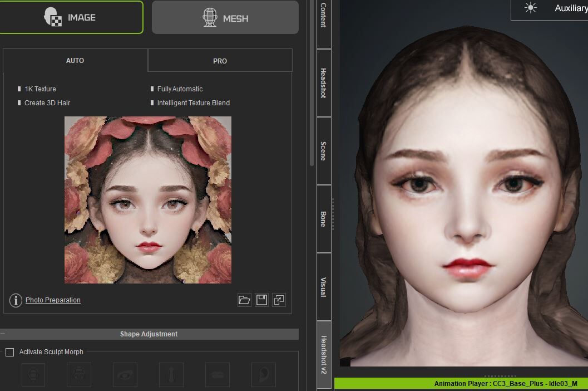Click the 1K Texture label
588x391 pixels.
(40, 89)
